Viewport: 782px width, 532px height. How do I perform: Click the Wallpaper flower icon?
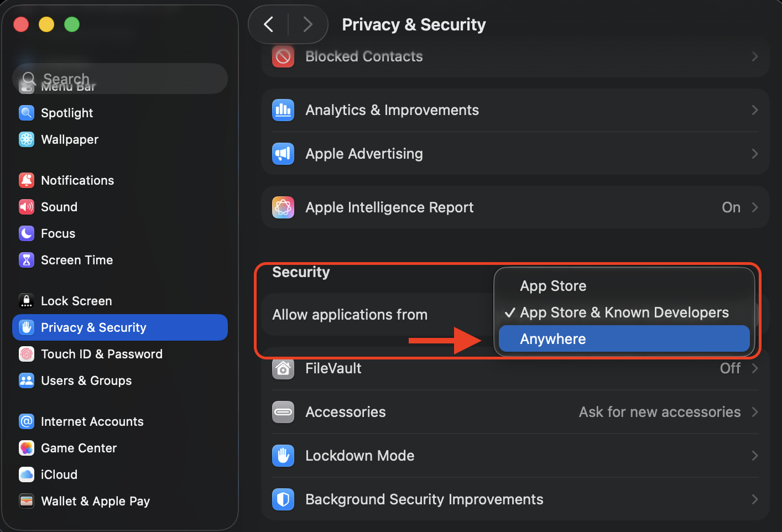click(27, 139)
